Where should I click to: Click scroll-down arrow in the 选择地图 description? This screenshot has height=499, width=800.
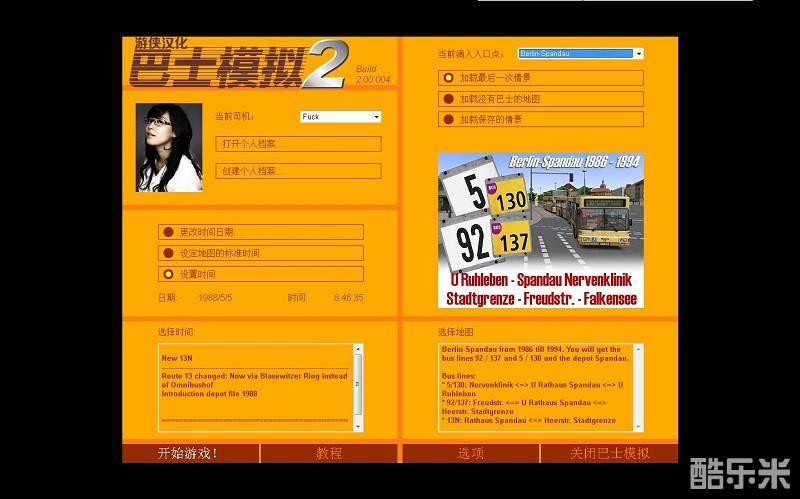click(638, 425)
